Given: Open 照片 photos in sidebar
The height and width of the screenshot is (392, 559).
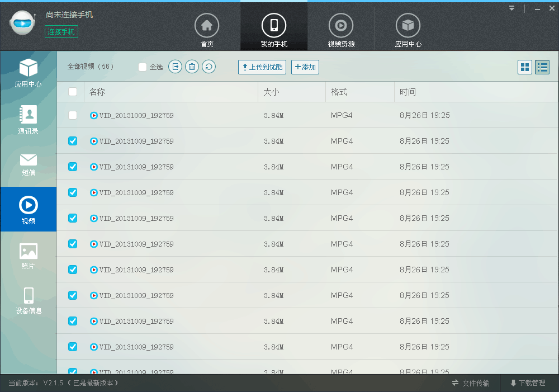Looking at the screenshot, I should tap(28, 256).
